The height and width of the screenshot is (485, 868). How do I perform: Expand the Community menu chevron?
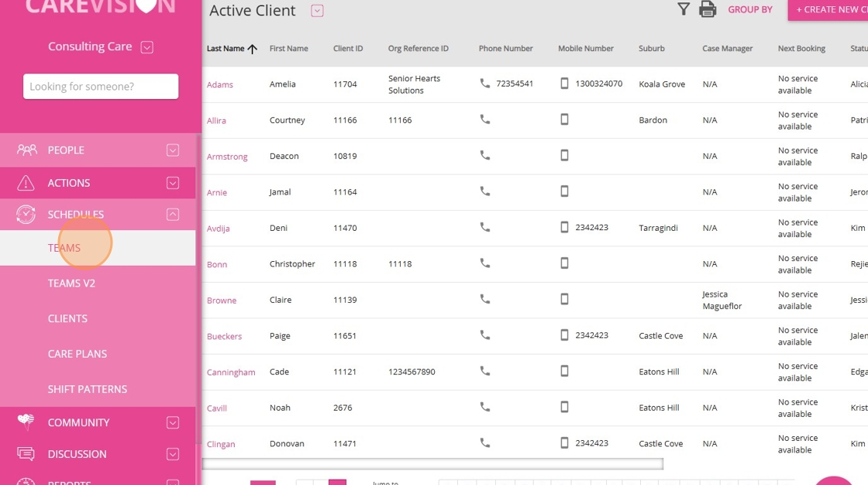173,422
